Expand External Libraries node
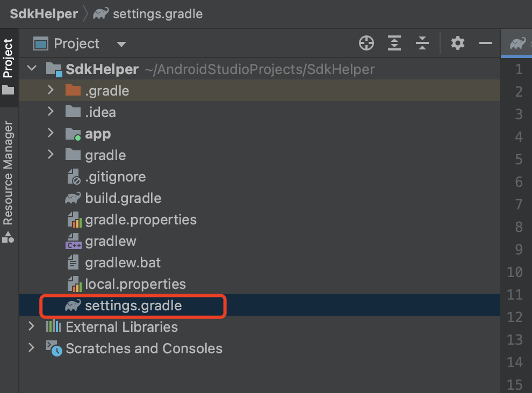 tap(32, 327)
